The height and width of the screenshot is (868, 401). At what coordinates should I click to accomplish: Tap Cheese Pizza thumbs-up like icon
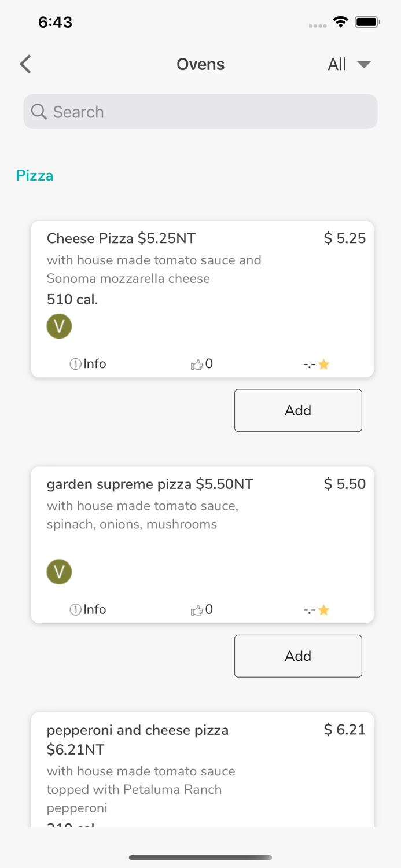(197, 364)
